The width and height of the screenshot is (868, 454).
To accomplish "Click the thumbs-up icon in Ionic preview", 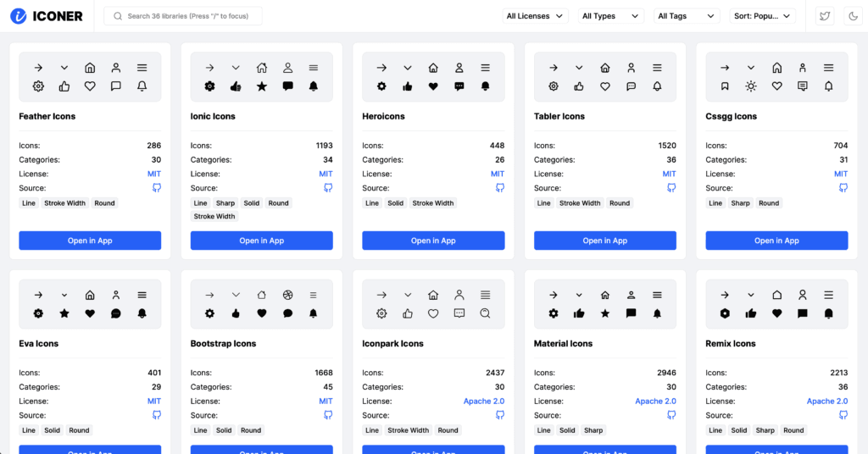I will (236, 86).
